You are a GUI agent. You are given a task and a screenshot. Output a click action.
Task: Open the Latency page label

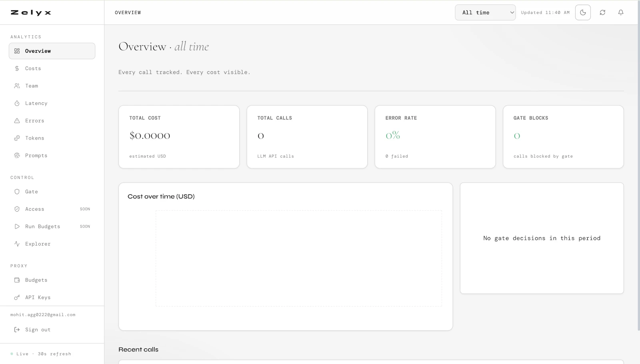tap(36, 103)
